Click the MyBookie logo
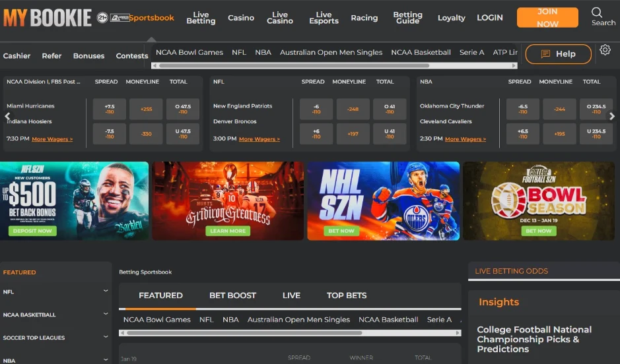 (x=48, y=18)
